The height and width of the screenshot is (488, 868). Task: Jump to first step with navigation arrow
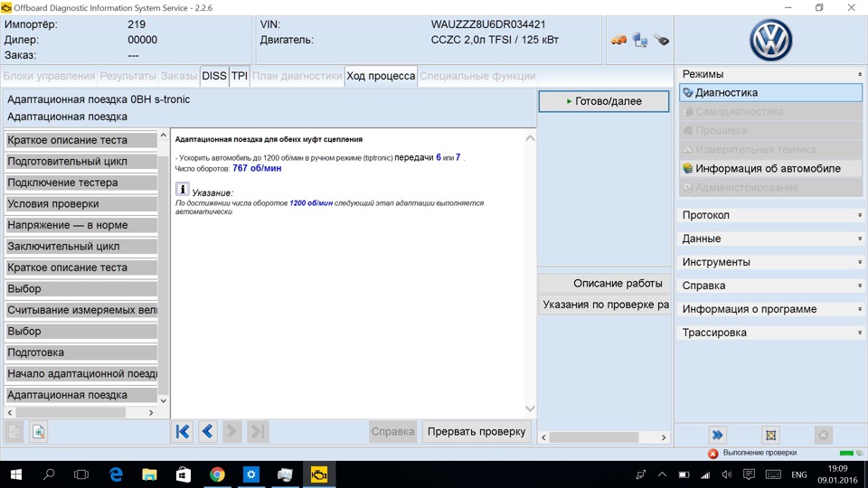182,432
